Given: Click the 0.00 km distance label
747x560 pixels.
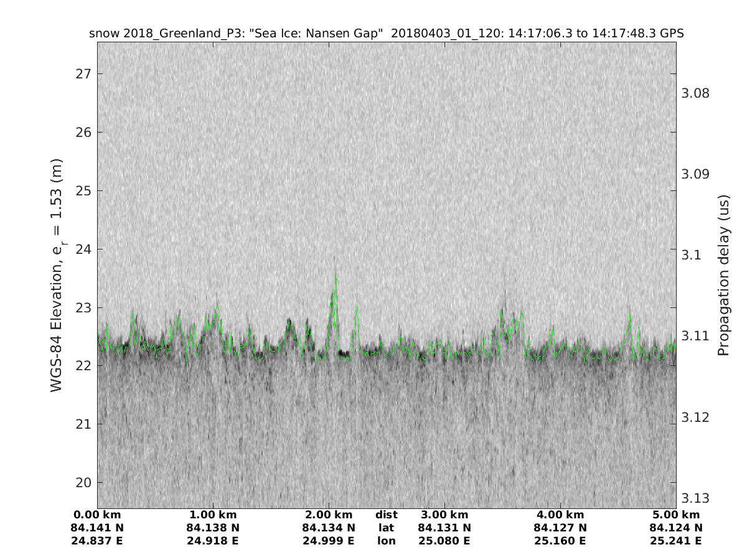Looking at the screenshot, I should click(x=97, y=515).
